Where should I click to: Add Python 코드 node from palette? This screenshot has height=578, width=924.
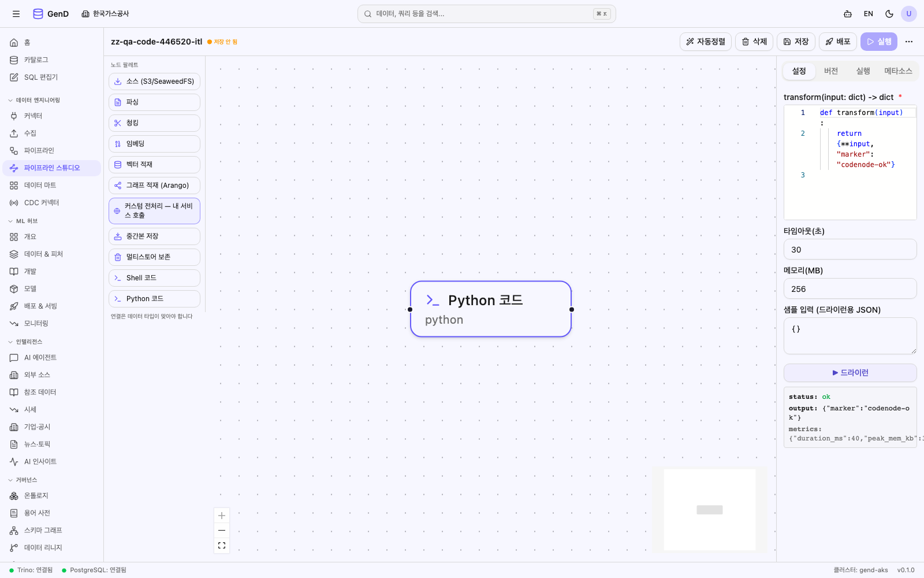pos(154,299)
